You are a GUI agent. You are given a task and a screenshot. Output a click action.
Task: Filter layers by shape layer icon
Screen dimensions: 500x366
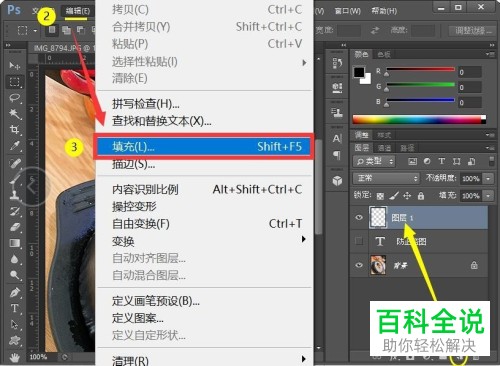click(457, 162)
